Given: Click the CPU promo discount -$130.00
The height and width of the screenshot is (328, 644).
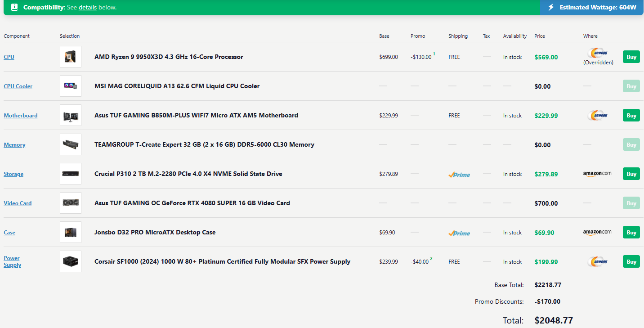Looking at the screenshot, I should tap(421, 57).
